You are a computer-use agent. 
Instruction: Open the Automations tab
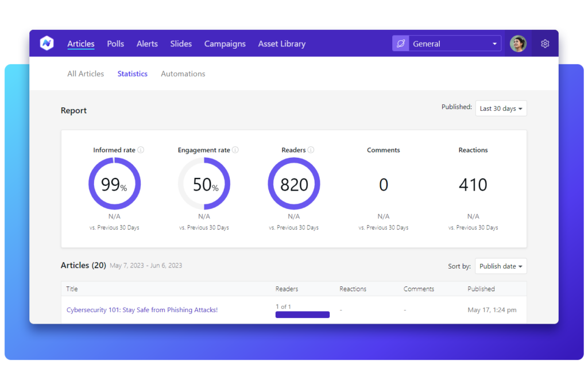coord(183,73)
